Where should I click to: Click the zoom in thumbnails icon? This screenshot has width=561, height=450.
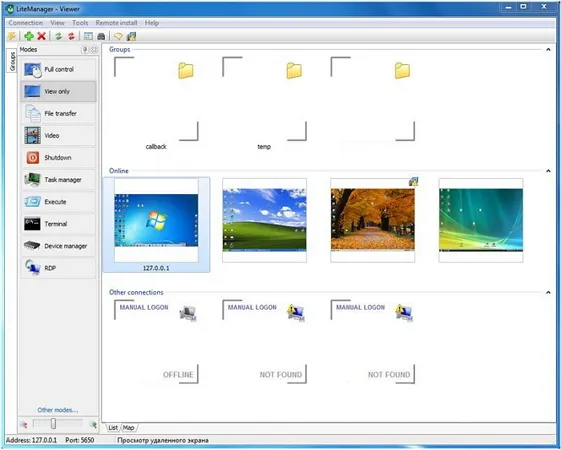coord(93,425)
